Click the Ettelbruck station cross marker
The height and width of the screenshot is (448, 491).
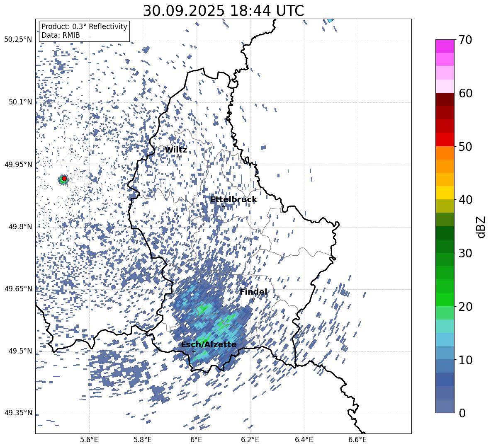pos(224,207)
